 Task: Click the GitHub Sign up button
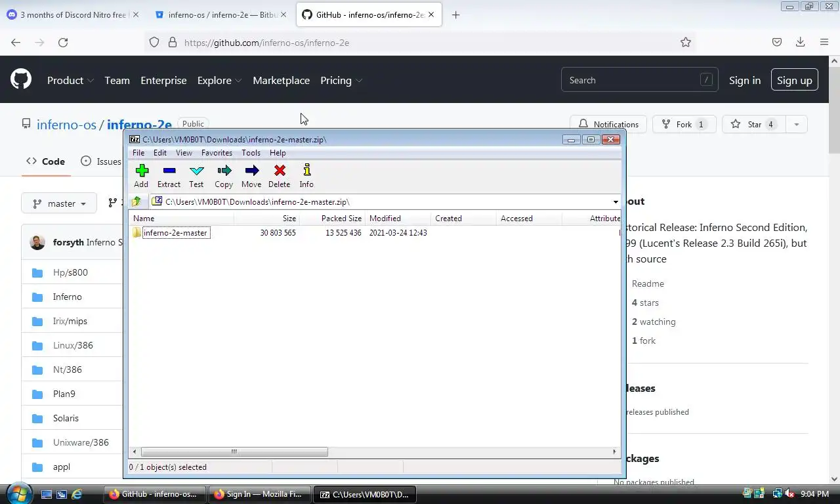tap(794, 80)
